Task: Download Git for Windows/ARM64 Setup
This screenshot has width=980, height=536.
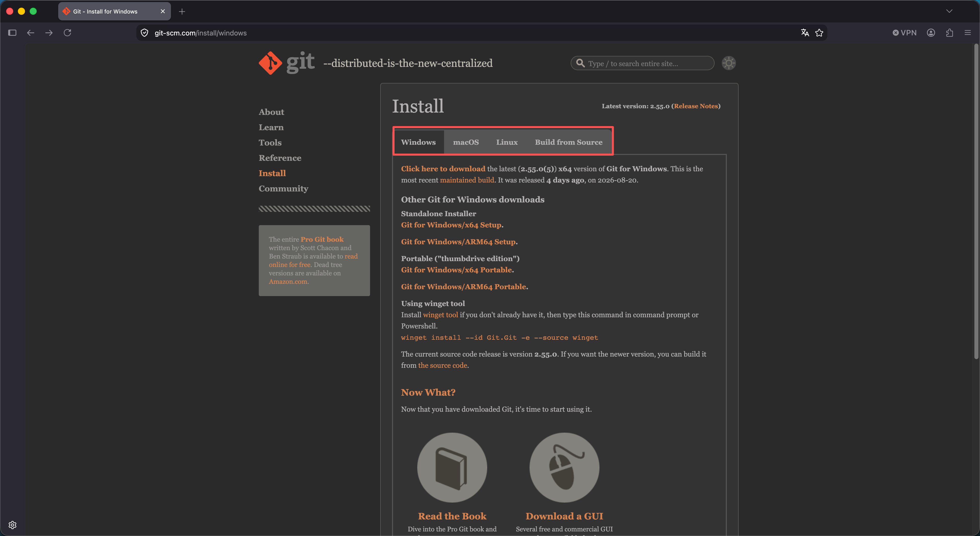Action: tap(458, 241)
